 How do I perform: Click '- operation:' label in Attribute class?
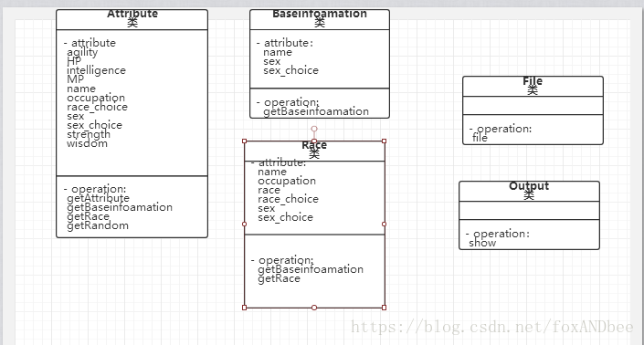pyautogui.click(x=95, y=189)
